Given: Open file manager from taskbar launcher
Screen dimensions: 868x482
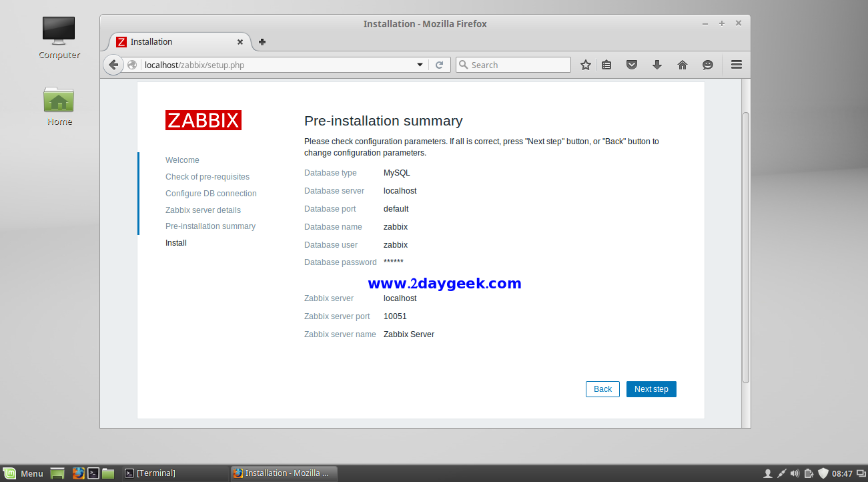Looking at the screenshot, I should coord(108,473).
